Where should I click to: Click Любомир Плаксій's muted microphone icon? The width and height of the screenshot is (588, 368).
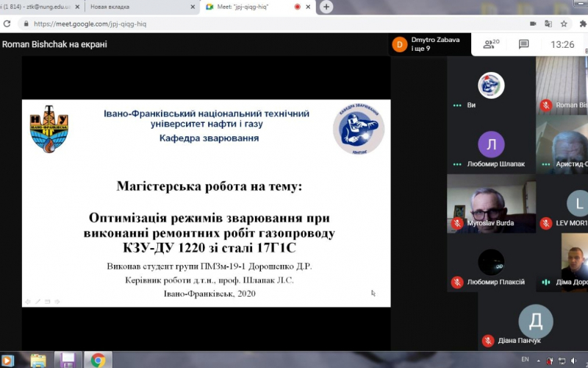[457, 282]
